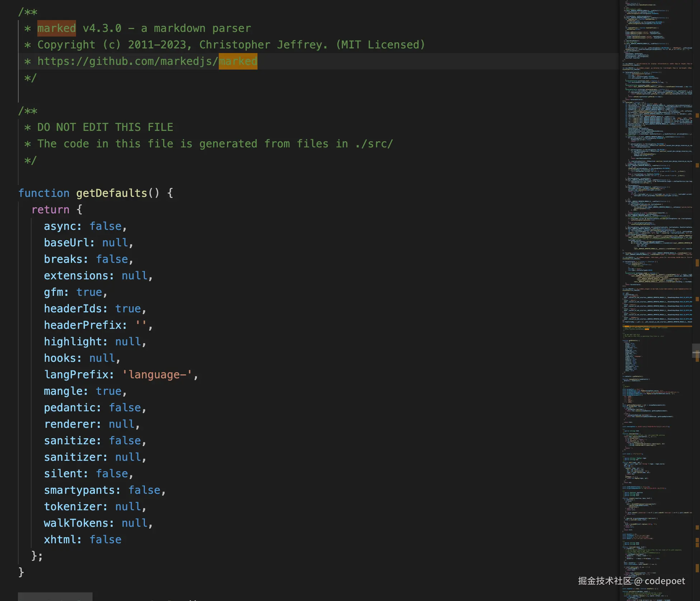Click the vertical scrollbar thumb on right edge

point(696,351)
